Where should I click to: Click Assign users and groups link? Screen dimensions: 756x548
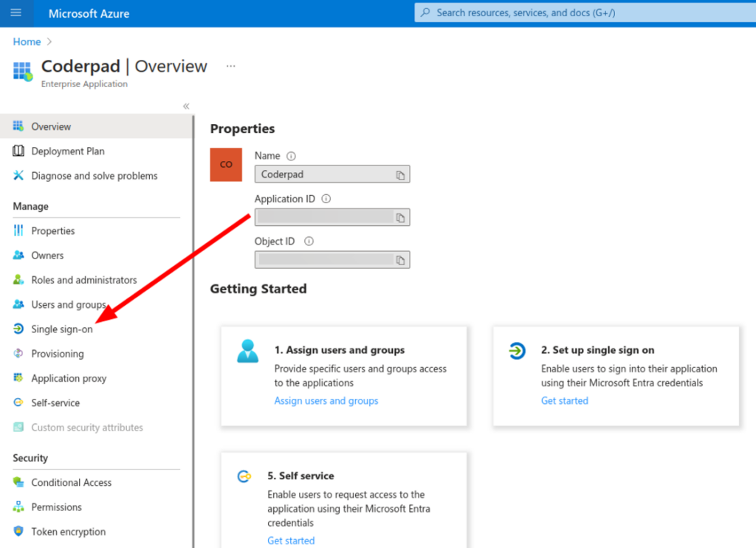[326, 400]
